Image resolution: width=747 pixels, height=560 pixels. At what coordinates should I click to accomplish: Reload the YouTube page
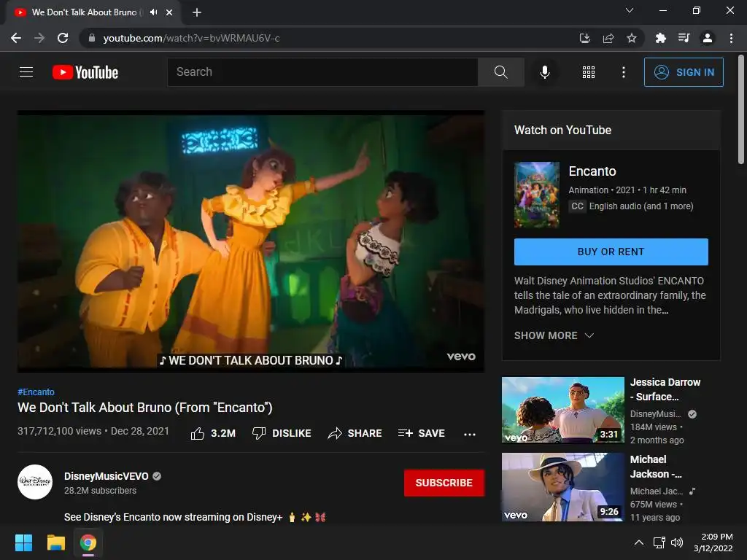63,38
